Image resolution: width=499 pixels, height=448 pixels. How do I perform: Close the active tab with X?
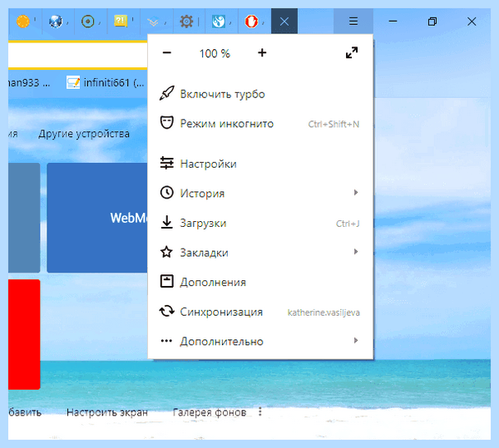(284, 22)
